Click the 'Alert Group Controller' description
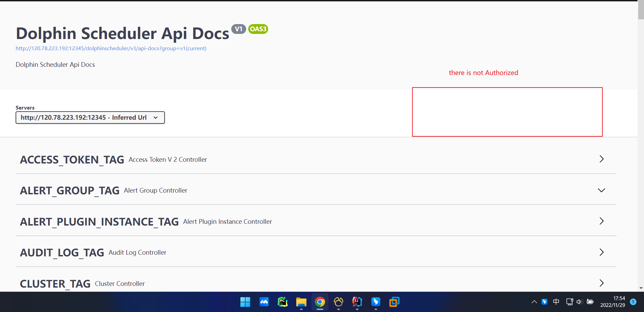Screen dimensions: 644x312 (x=155, y=191)
